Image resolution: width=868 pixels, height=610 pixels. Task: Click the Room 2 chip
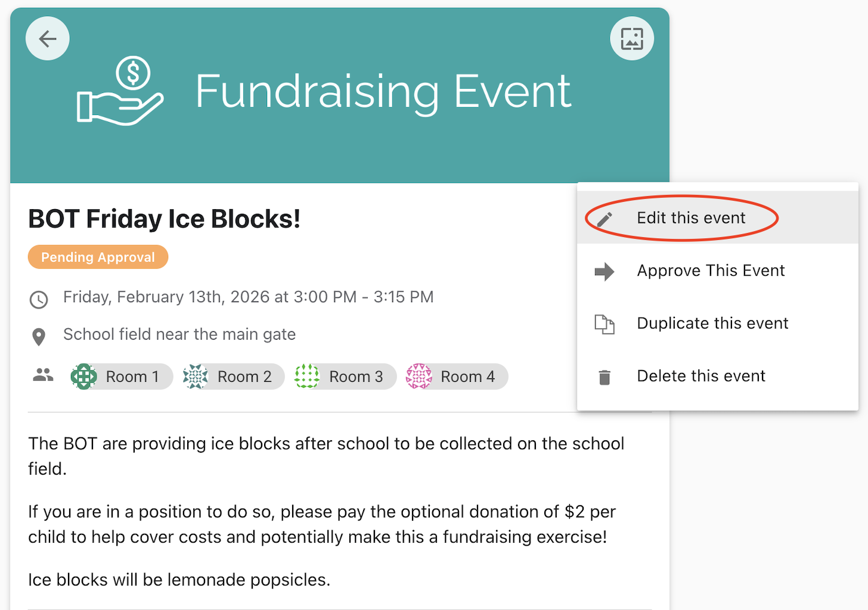click(233, 376)
